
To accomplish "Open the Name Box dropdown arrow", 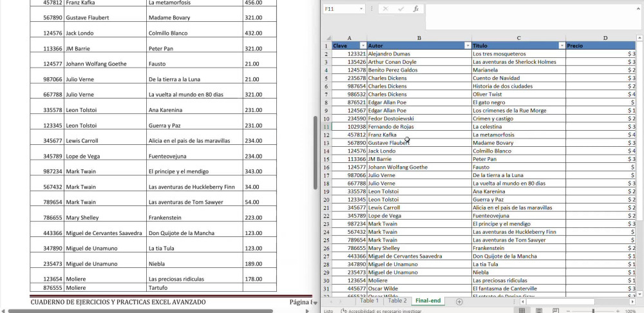I will [361, 8].
